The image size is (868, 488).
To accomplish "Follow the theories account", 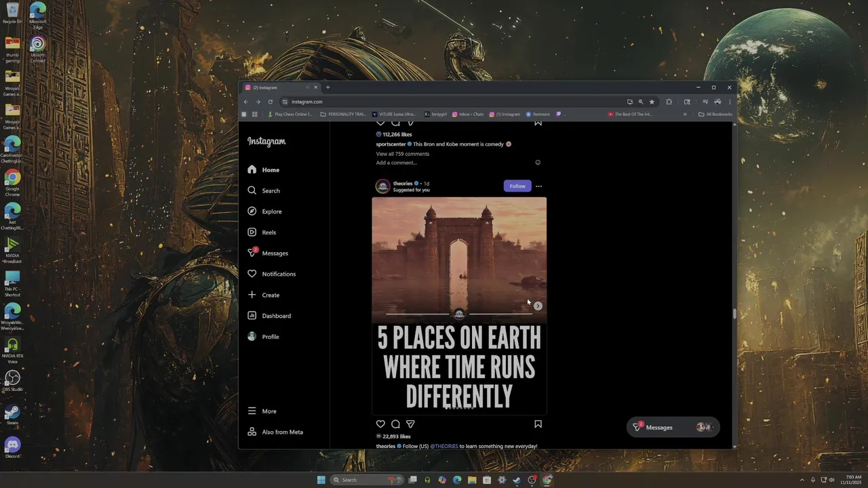I will (x=517, y=186).
